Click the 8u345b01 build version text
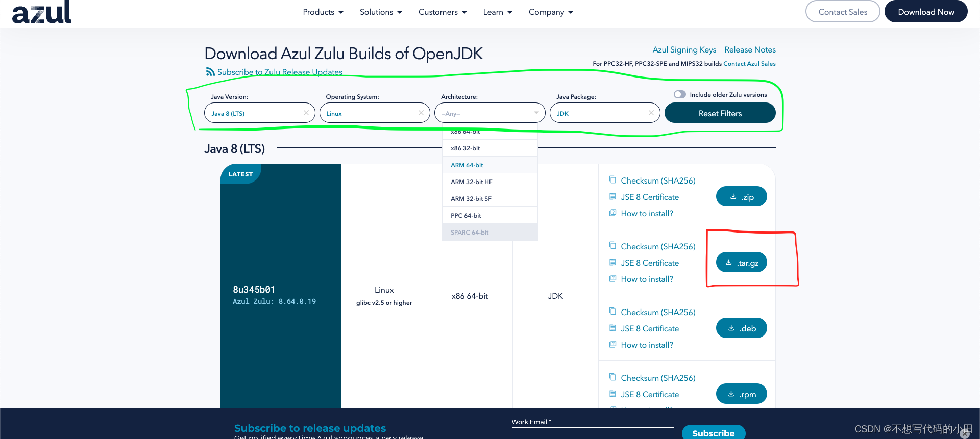980x439 pixels. pos(254,289)
